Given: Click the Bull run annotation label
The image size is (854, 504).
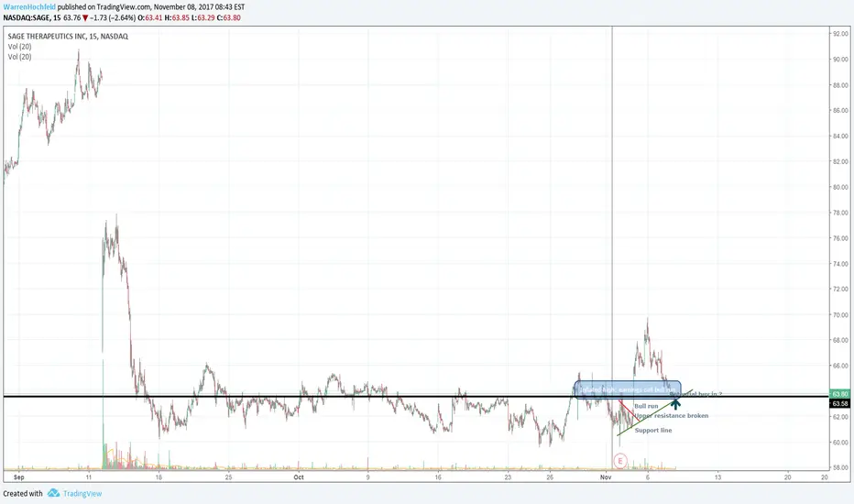Looking at the screenshot, I should tap(646, 407).
